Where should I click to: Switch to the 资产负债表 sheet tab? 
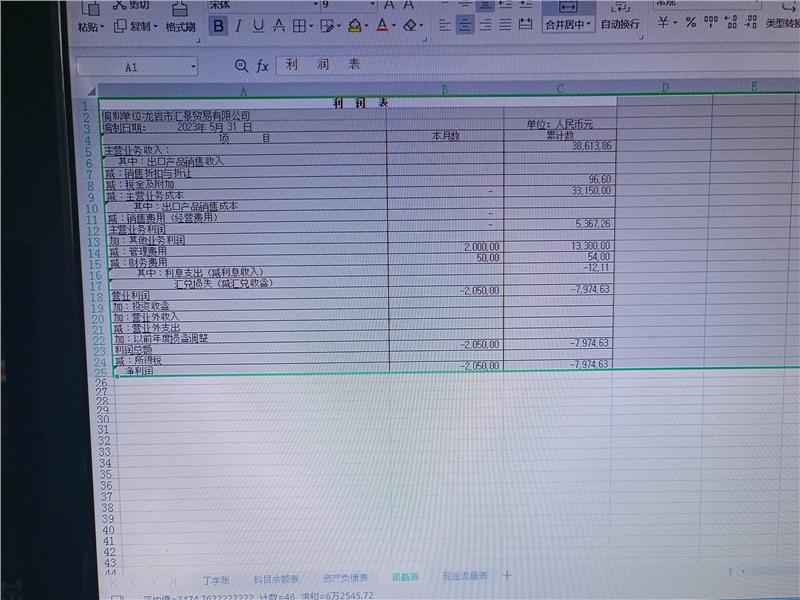(x=345, y=578)
